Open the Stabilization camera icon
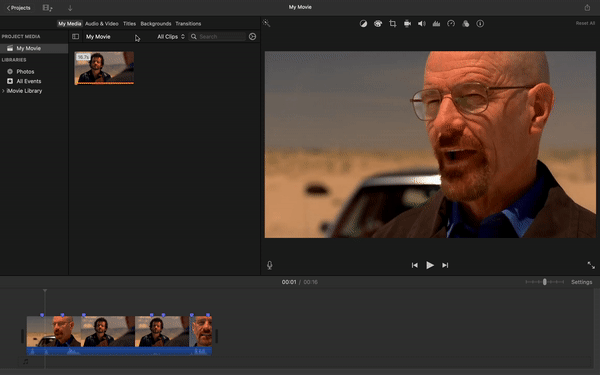This screenshot has height=375, width=600. coord(407,24)
